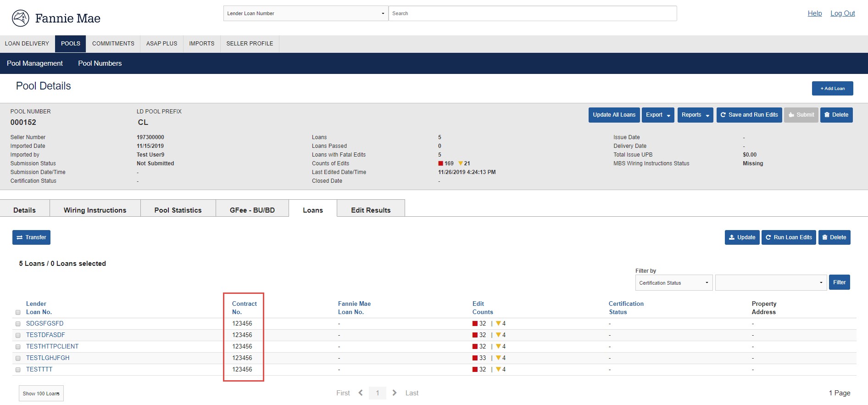Expand the Export dropdown button

pos(658,115)
